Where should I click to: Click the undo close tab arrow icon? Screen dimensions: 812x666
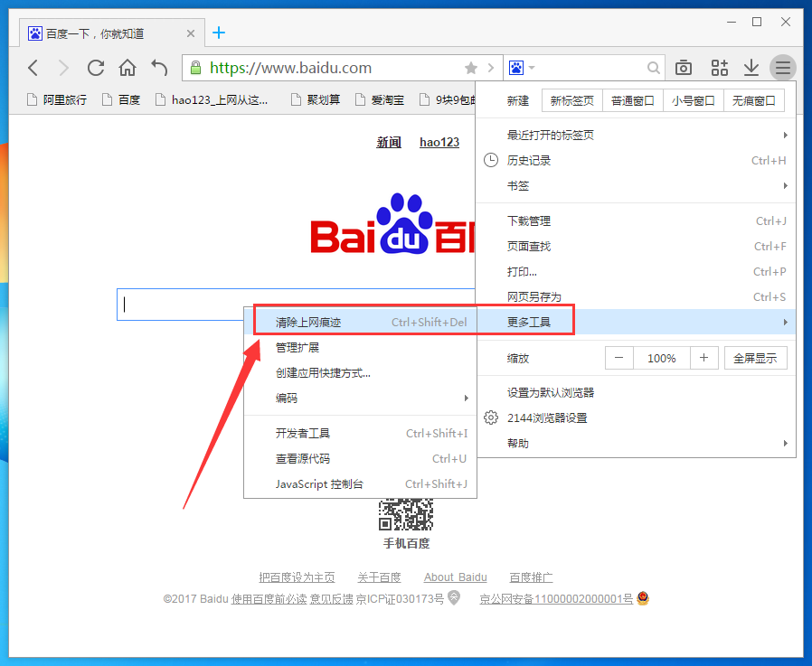tap(159, 68)
